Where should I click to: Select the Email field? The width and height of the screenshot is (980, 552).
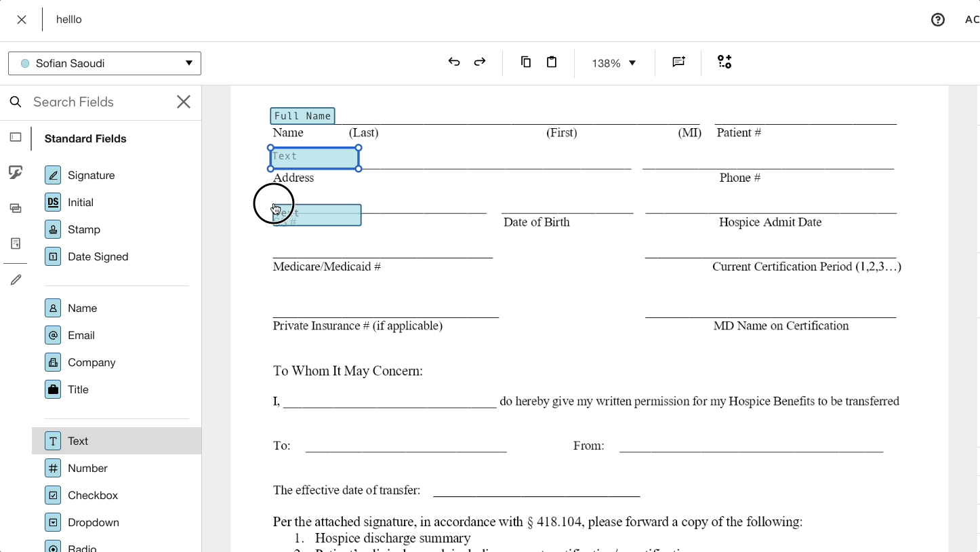coord(117,335)
